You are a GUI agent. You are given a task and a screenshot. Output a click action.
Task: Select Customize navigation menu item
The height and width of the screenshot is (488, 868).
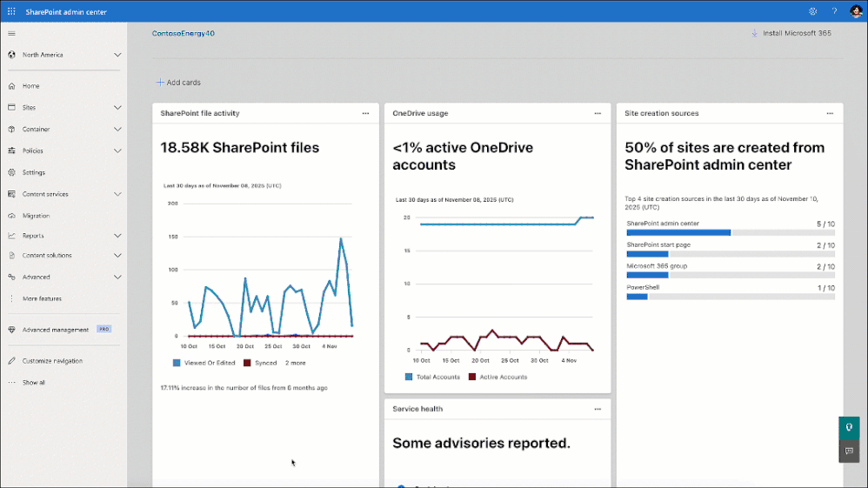tap(52, 361)
